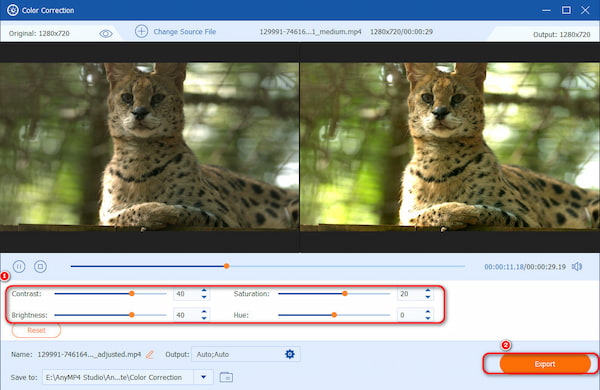This screenshot has width=600, height=390.
Task: Click the plus icon to change source
Action: click(x=142, y=31)
